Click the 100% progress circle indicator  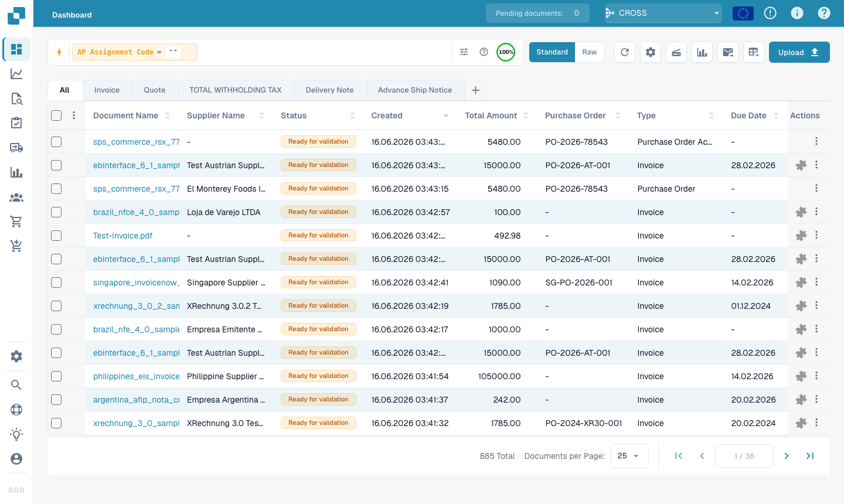point(506,52)
